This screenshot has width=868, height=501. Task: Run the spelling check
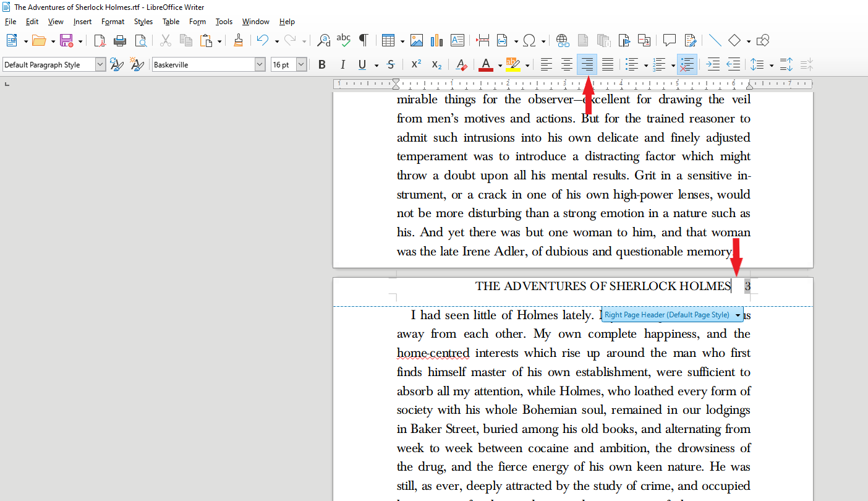coord(344,41)
